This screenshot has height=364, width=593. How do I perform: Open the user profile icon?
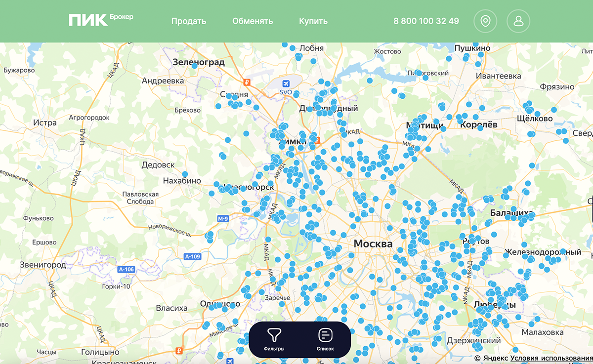coord(518,21)
